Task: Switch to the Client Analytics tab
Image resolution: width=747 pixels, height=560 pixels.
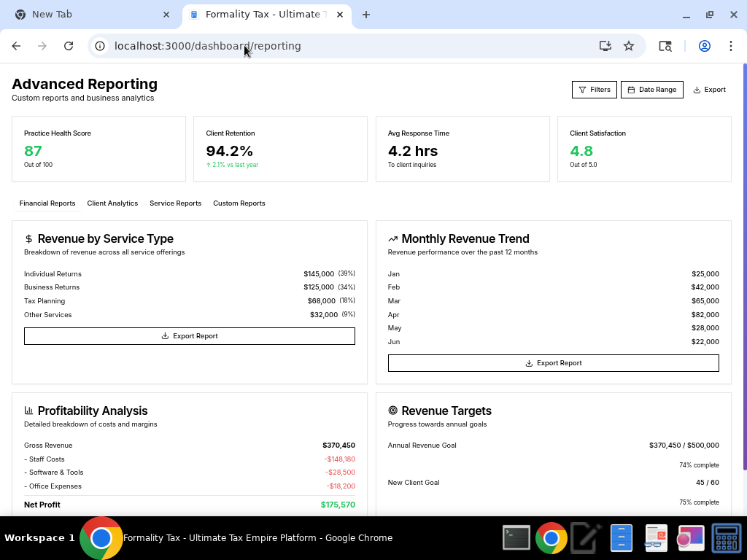Action: point(112,203)
